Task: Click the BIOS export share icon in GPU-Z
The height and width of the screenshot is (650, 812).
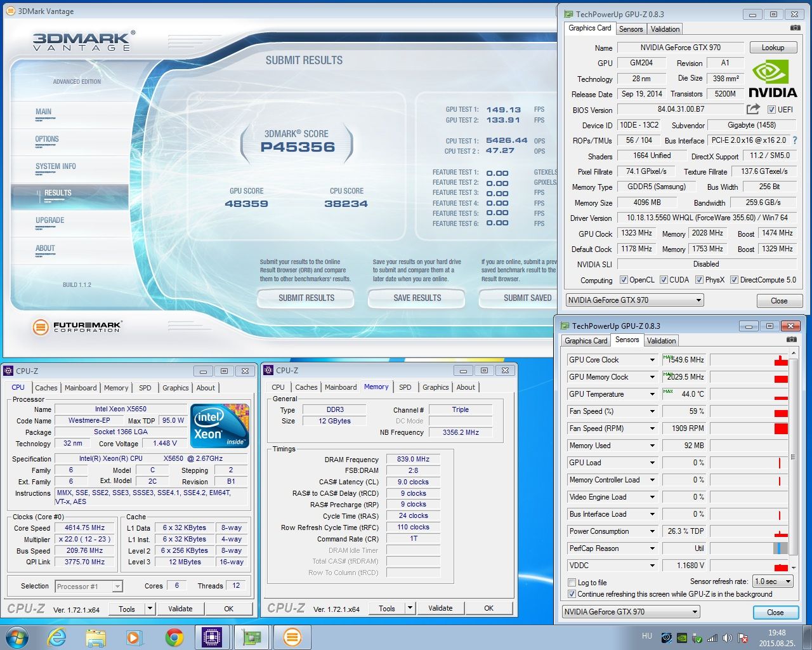Action: coord(753,109)
